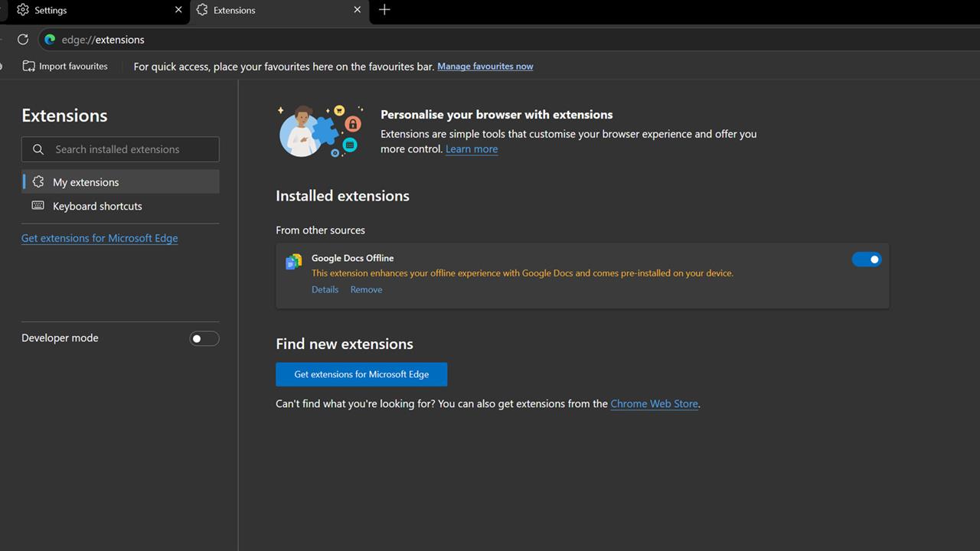
Task: Open the Learn more link
Action: (x=472, y=149)
